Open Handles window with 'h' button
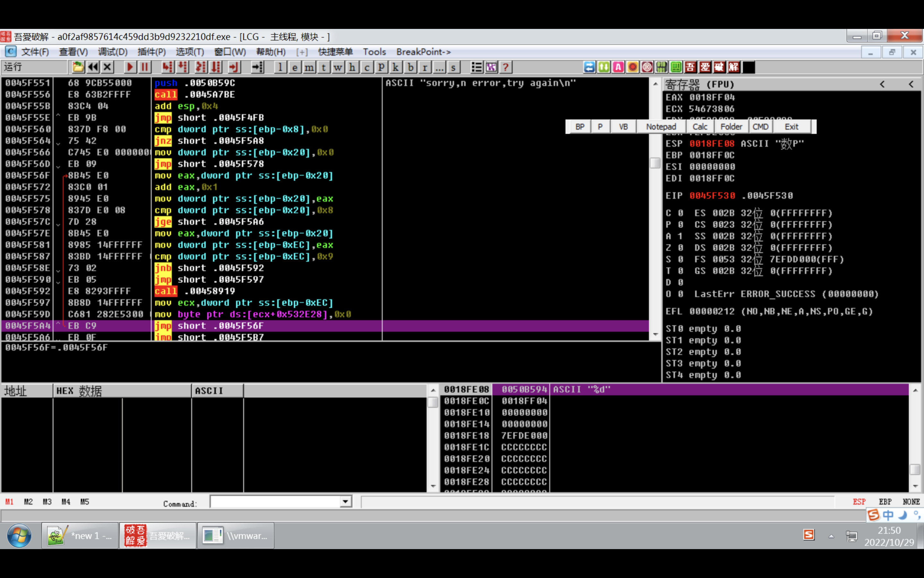Viewport: 924px width, 578px height. pyautogui.click(x=352, y=67)
